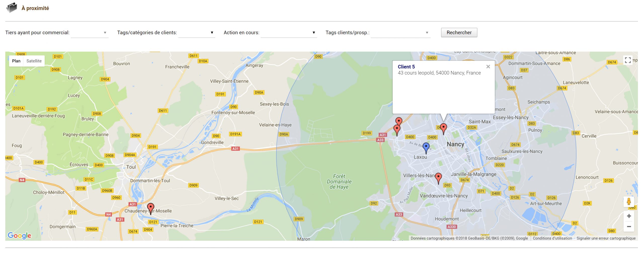Image resolution: width=644 pixels, height=257 pixels.
Task: Click the Houdemont town label
Action: click(447, 219)
